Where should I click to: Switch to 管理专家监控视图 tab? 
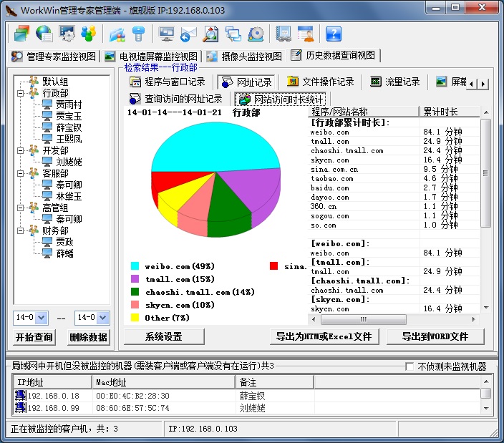[x=54, y=57]
